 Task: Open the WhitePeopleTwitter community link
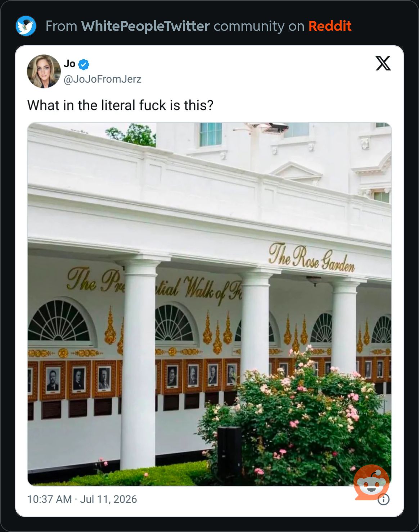pyautogui.click(x=145, y=26)
